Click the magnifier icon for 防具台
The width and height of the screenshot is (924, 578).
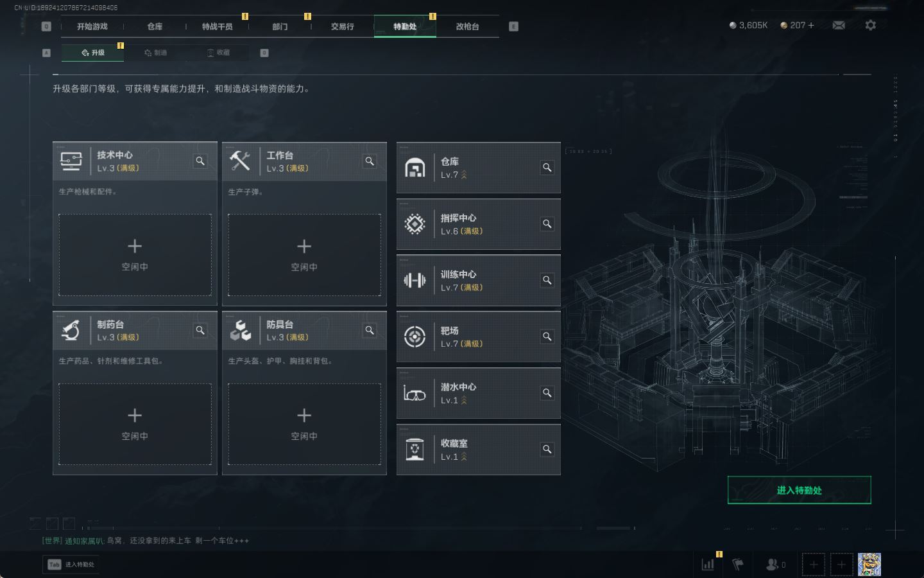[x=370, y=330]
